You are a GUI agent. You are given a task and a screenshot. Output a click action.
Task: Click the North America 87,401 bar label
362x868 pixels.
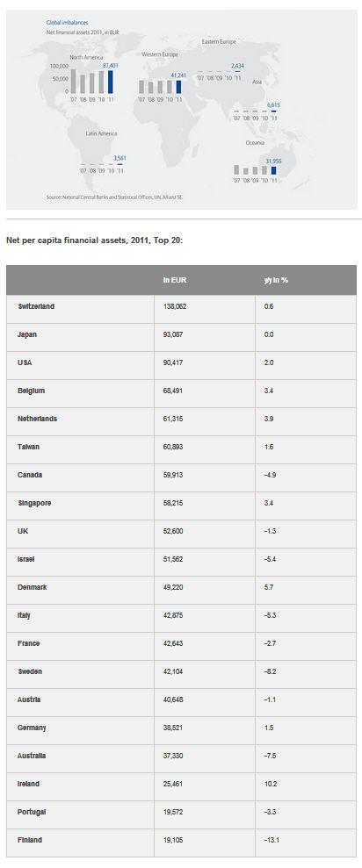112,65
